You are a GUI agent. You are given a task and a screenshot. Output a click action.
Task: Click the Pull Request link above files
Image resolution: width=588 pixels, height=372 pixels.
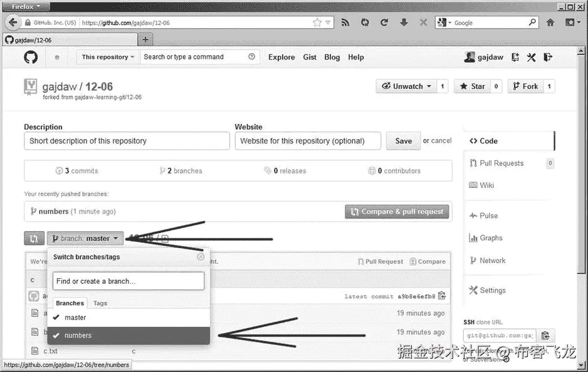[381, 262]
